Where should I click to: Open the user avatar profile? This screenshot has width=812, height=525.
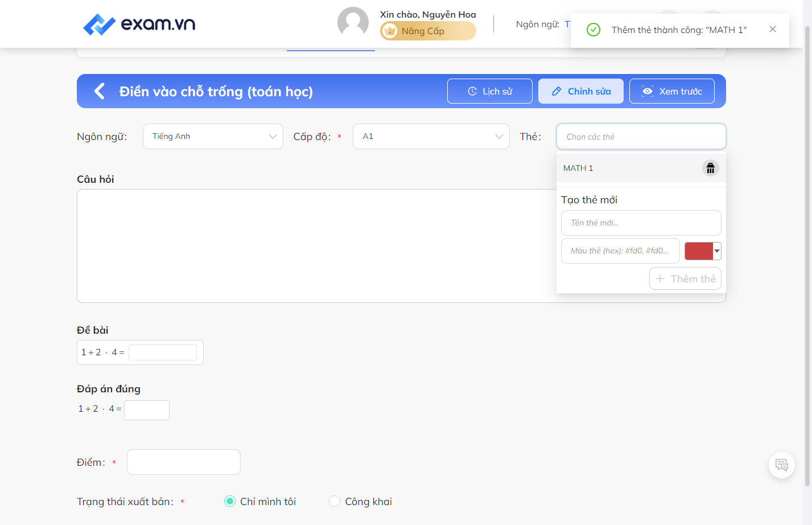[x=353, y=23]
